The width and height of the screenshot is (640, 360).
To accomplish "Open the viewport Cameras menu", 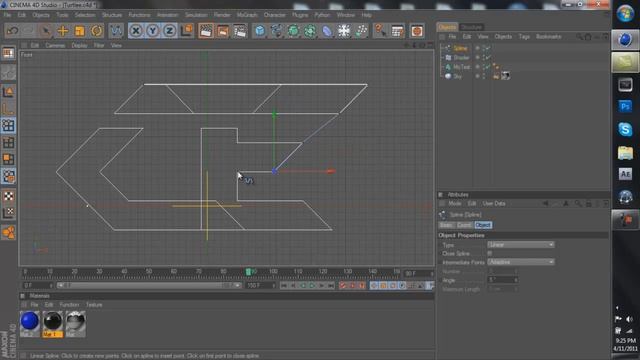I will coord(55,45).
